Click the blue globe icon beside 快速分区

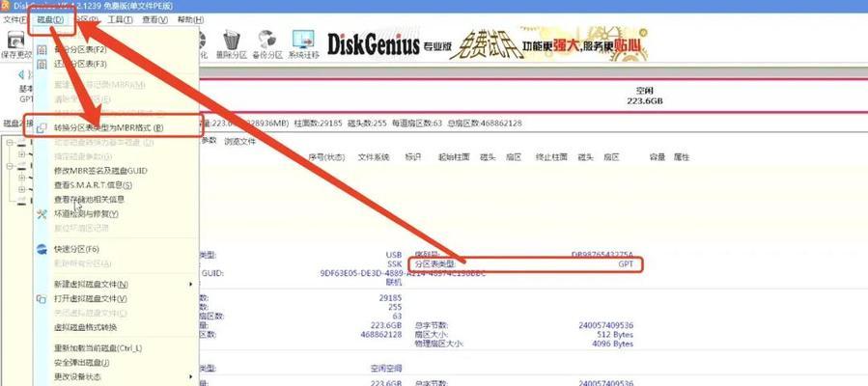[42, 249]
